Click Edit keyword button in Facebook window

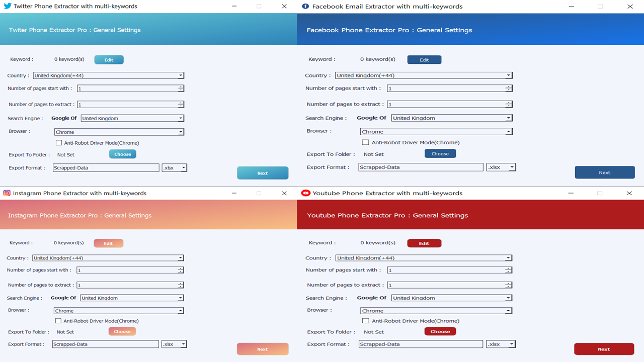[x=424, y=60]
